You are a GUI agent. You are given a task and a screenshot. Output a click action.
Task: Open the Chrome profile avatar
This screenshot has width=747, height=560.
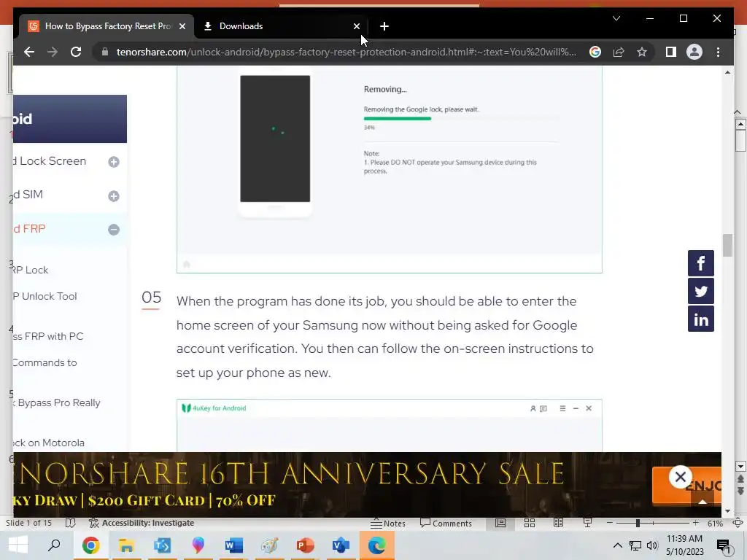(x=694, y=52)
